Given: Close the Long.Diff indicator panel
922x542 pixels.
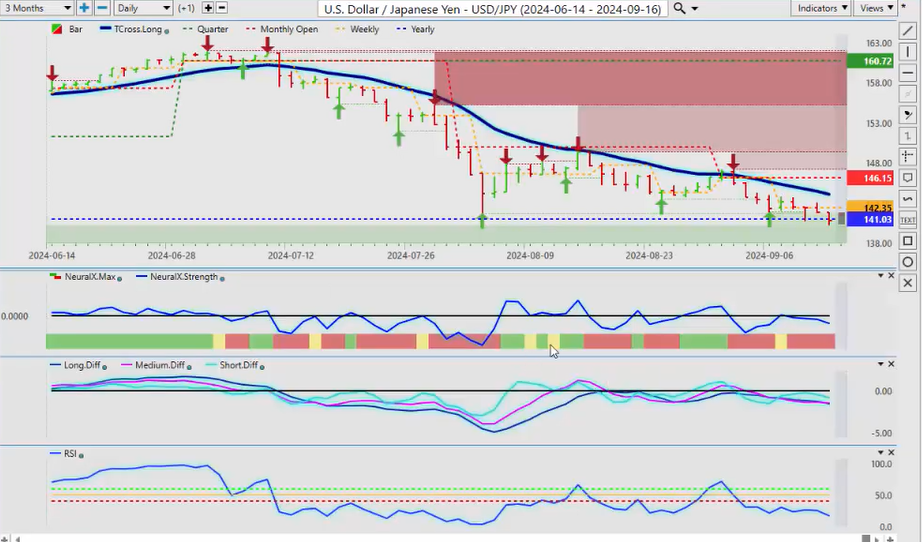Looking at the screenshot, I should [891, 364].
